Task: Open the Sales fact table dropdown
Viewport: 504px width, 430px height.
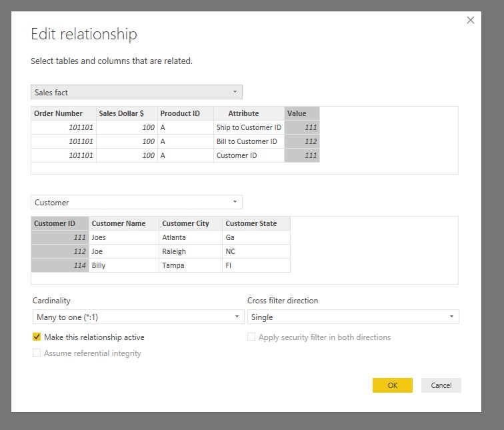Action: (137, 92)
